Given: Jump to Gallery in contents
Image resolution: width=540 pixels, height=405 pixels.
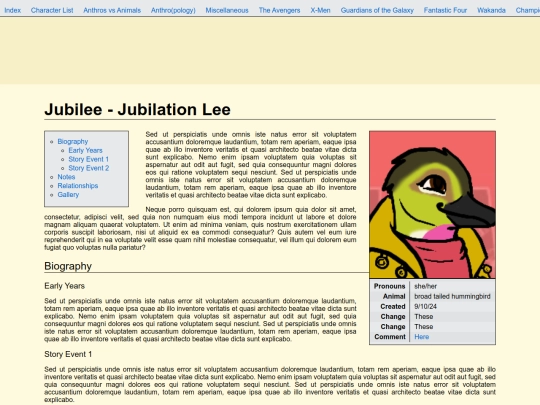Looking at the screenshot, I should 68,195.
